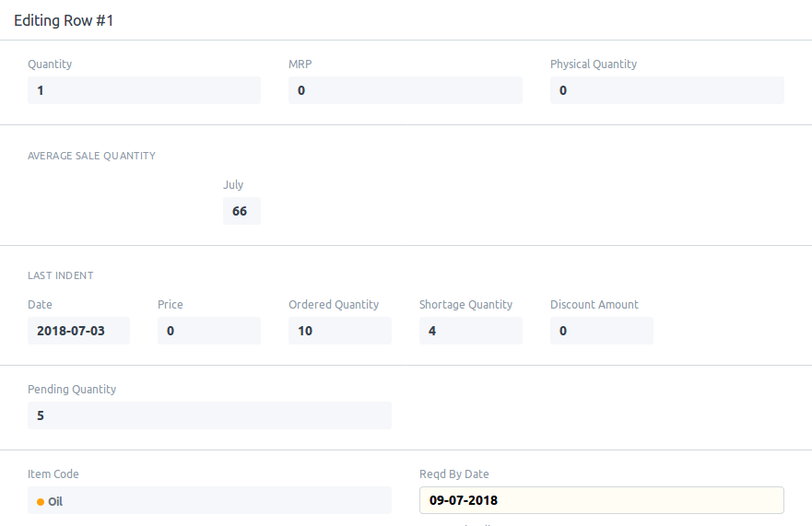The height and width of the screenshot is (526, 812).
Task: Open the Reqd By Date picker input
Action: click(601, 500)
